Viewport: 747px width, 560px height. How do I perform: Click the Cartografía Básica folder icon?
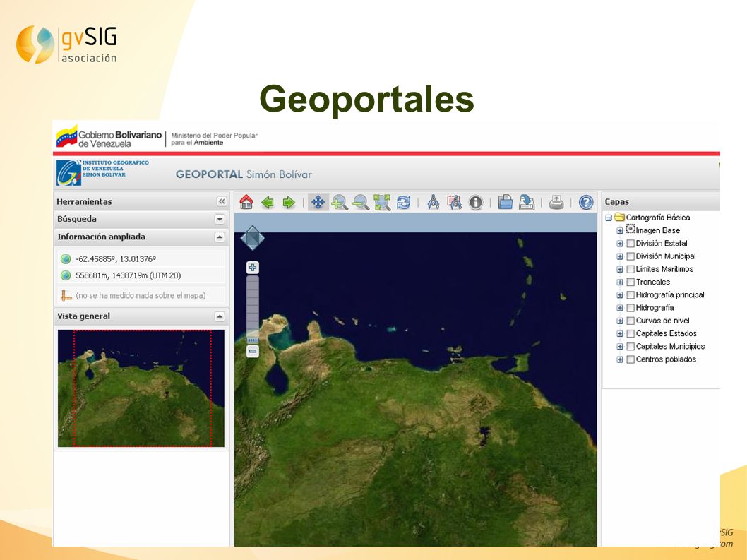[619, 218]
